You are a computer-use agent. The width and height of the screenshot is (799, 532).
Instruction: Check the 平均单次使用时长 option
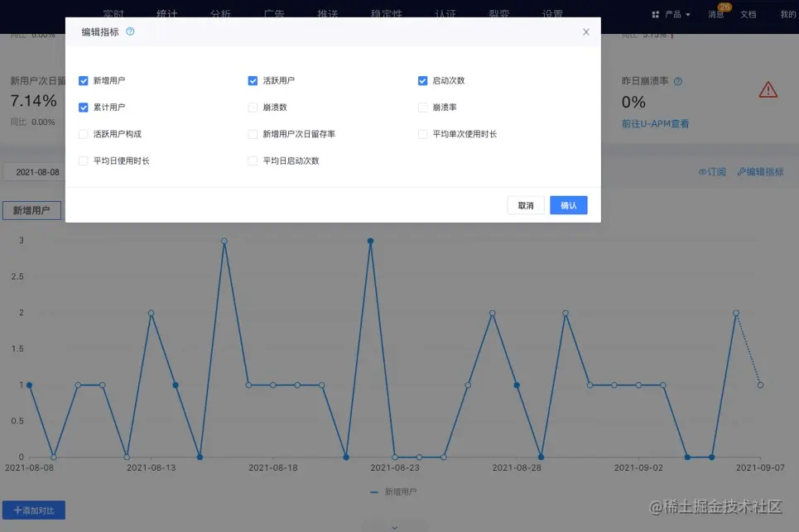[422, 134]
